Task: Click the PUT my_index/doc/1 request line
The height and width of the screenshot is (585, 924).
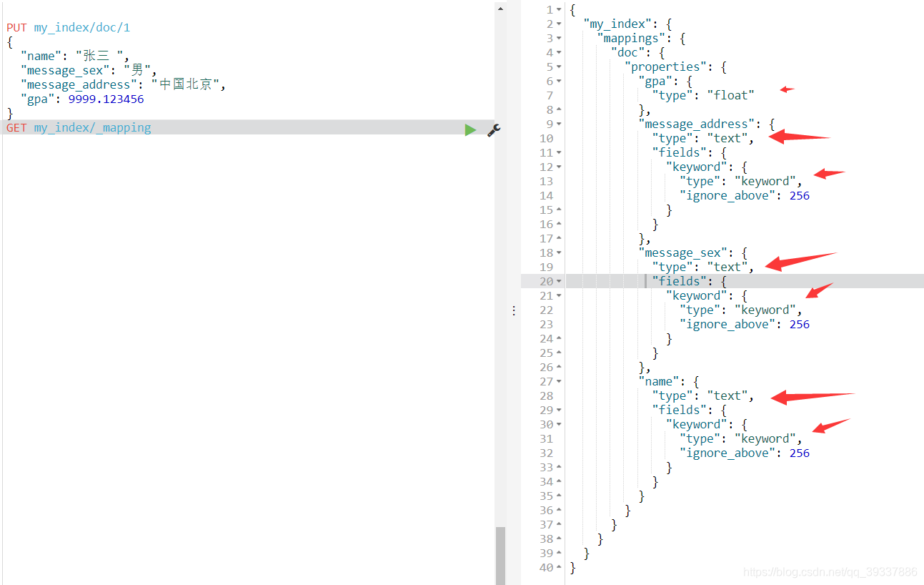Action: click(69, 28)
